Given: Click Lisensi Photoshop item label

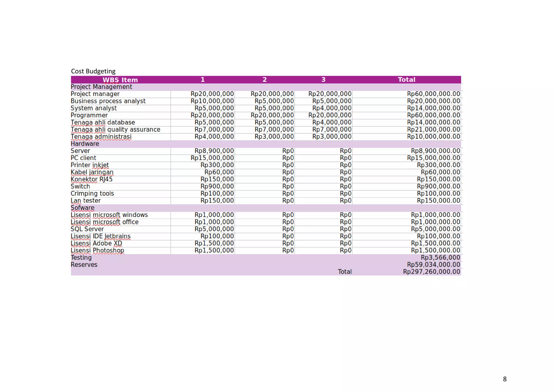Looking at the screenshot, I should tap(97, 251).
